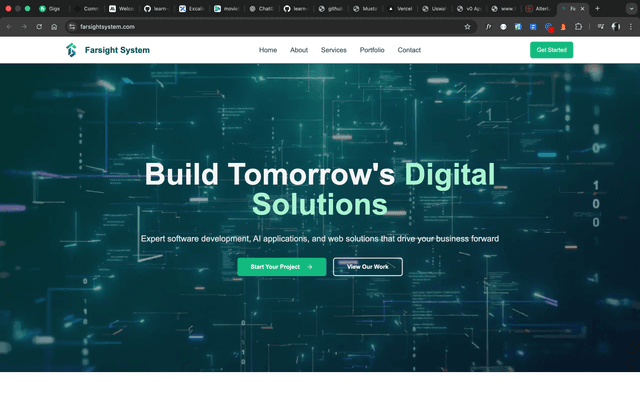Click the View Our Work button
640x400 pixels.
(368, 267)
